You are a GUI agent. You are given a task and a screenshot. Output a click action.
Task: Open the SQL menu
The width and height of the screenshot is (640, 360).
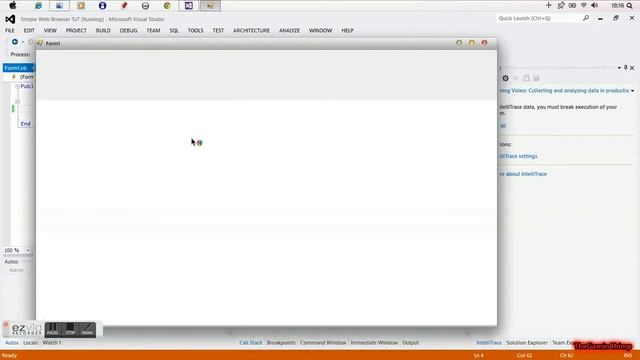[174, 31]
